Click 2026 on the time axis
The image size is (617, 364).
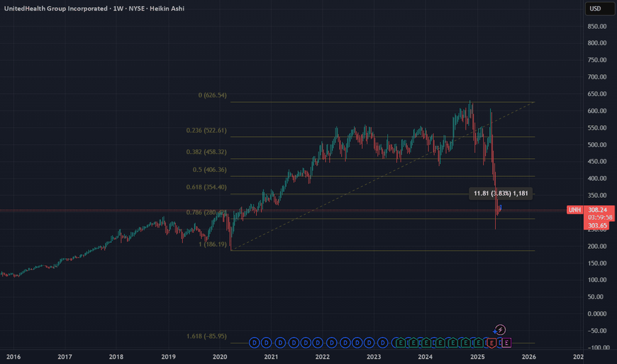point(529,357)
